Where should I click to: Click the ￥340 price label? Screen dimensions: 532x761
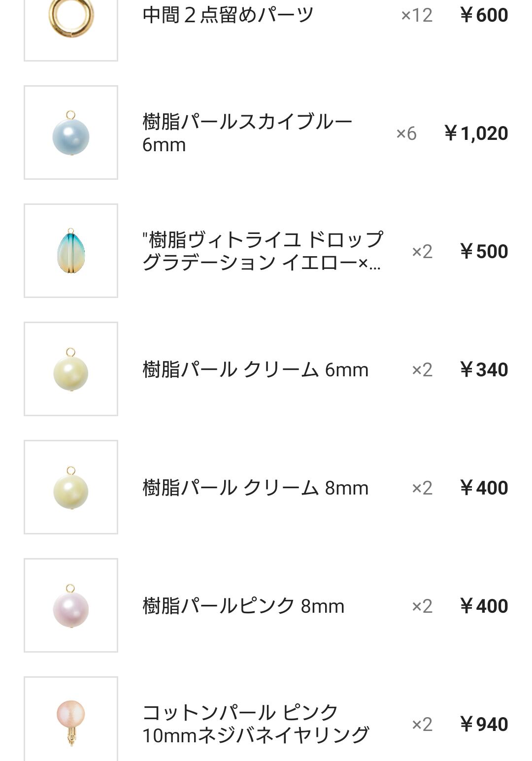click(484, 370)
